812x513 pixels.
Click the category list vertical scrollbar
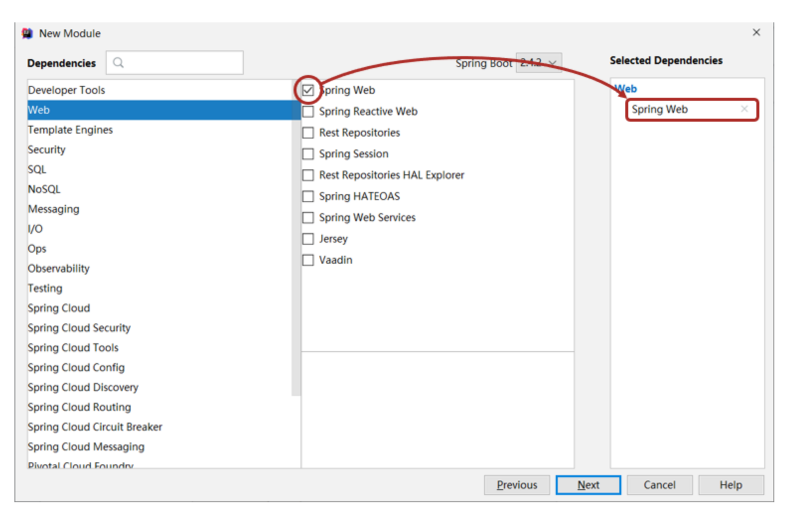[296, 238]
